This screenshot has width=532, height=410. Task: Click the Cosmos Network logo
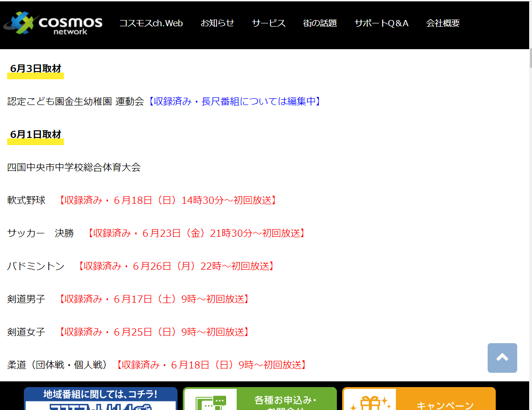tap(53, 23)
